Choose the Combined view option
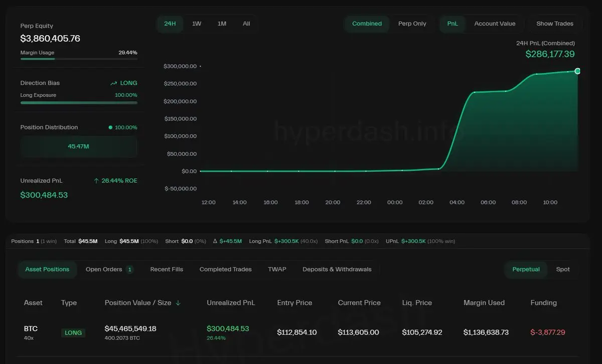Viewport: 602px width, 364px height. coord(367,24)
